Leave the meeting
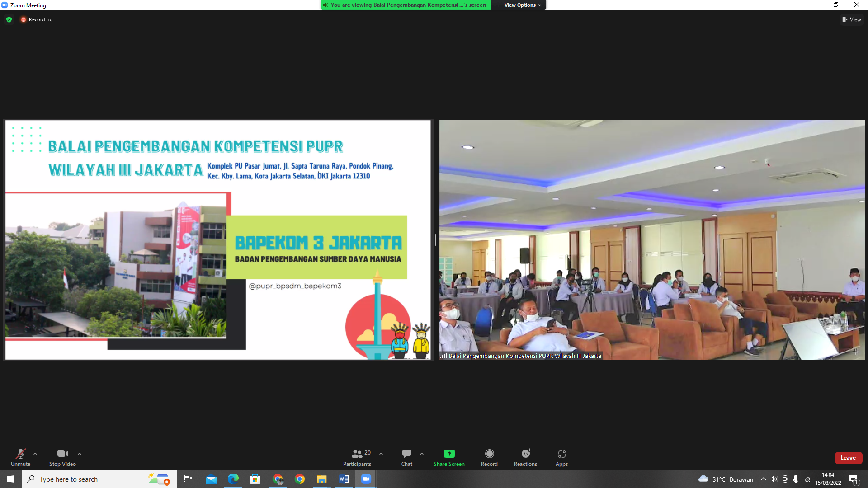Screen dimensions: 868x488 click(848, 458)
